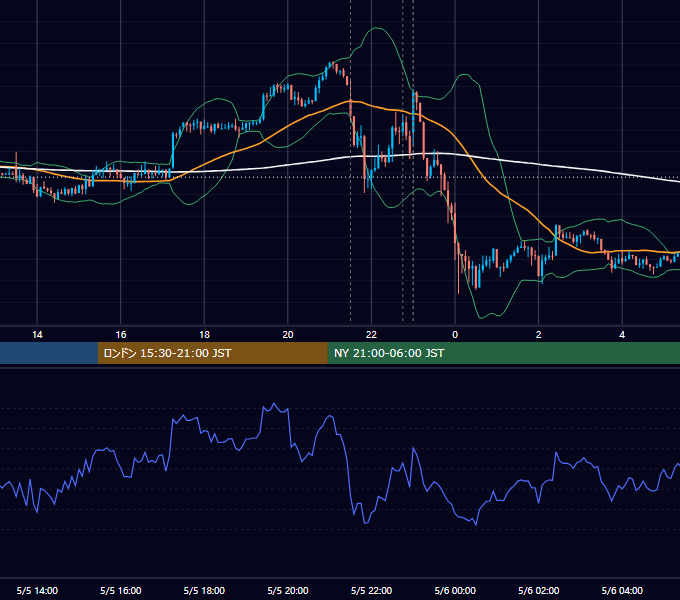Select the 0 hour label on price chart axis
Image resolution: width=680 pixels, height=600 pixels.
tap(455, 335)
